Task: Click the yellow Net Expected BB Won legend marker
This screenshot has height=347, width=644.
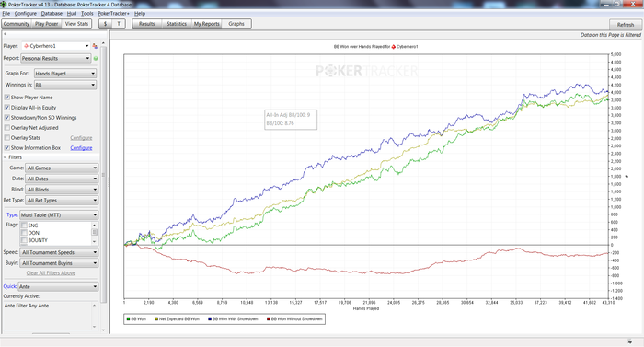Action: click(x=156, y=319)
